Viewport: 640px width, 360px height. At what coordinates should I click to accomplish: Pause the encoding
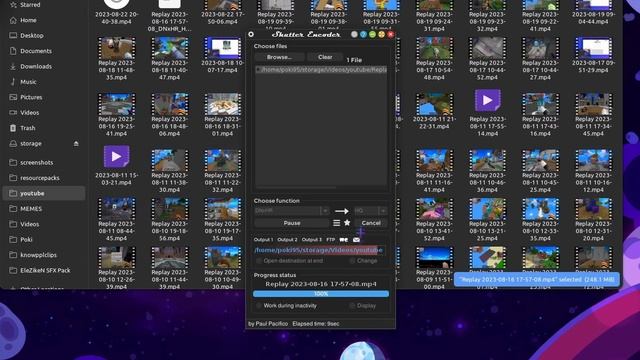[x=292, y=223]
